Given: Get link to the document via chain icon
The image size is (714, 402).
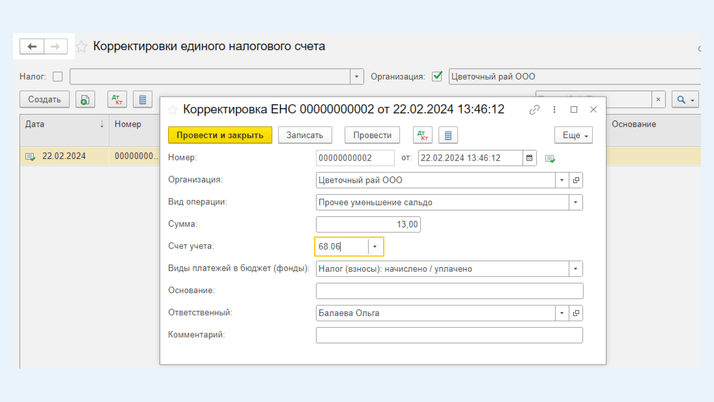Looking at the screenshot, I should pyautogui.click(x=534, y=110).
